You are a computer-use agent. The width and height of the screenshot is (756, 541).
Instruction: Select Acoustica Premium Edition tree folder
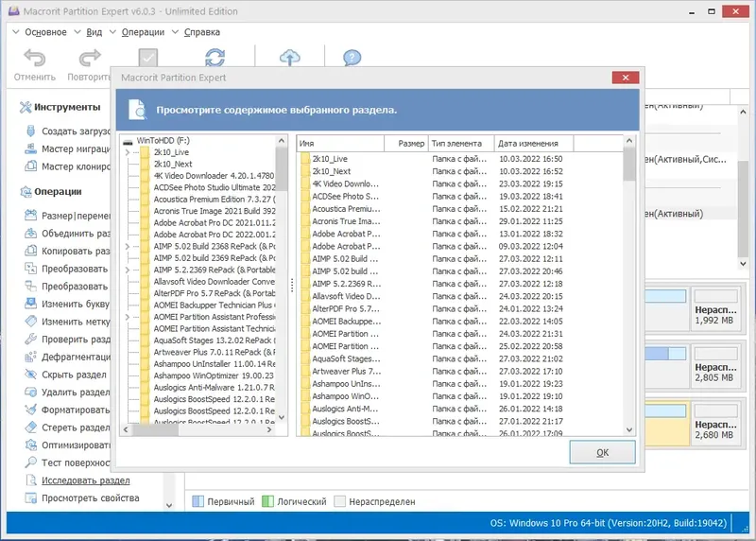(215, 200)
